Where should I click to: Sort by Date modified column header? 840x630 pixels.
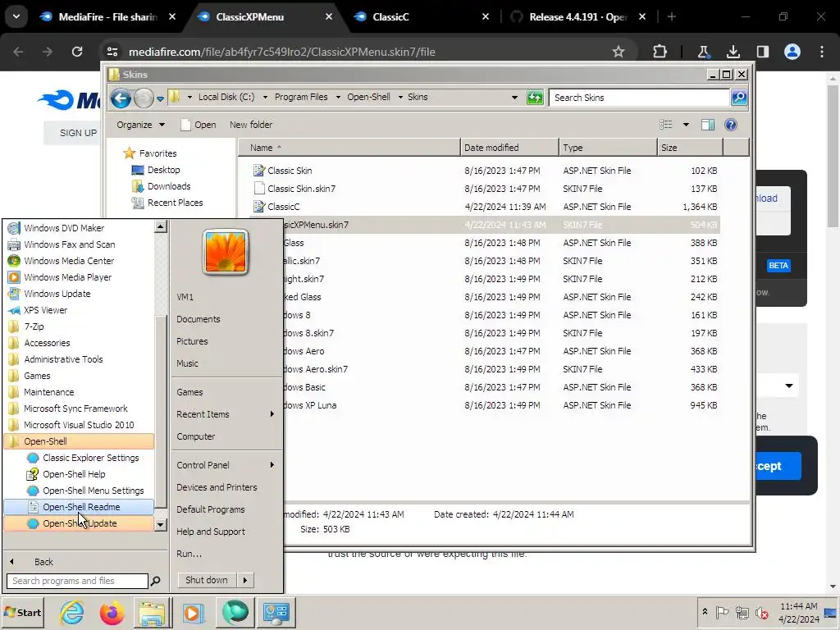tap(509, 148)
